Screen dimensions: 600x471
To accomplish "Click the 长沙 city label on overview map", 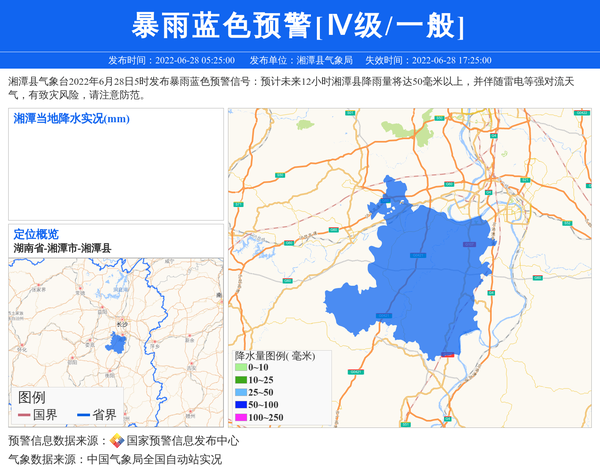I will click(x=121, y=325).
